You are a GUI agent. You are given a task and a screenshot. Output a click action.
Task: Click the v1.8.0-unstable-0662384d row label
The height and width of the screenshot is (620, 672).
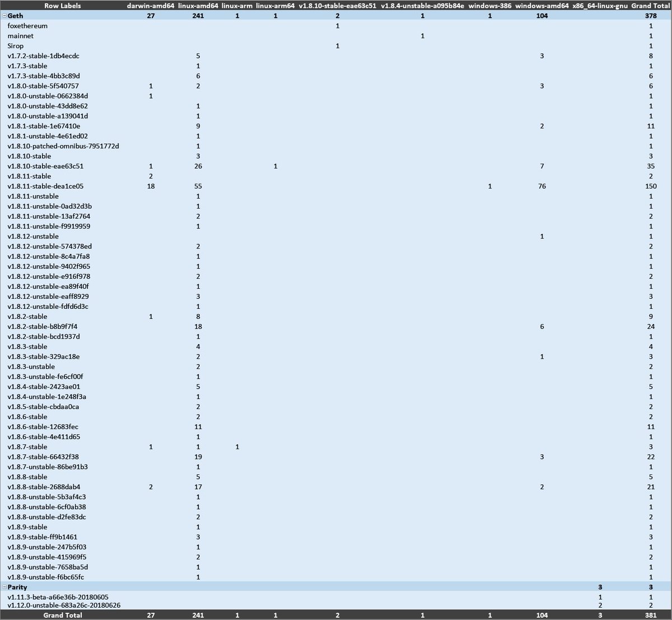(x=48, y=96)
